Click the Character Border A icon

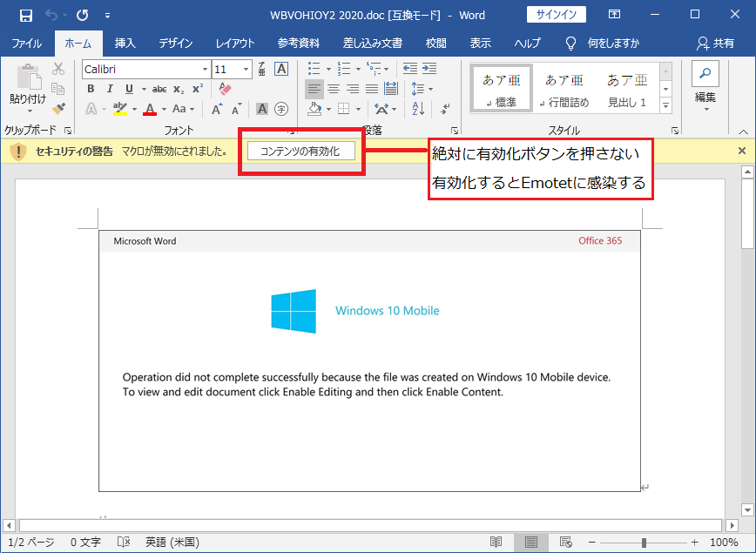tap(281, 69)
